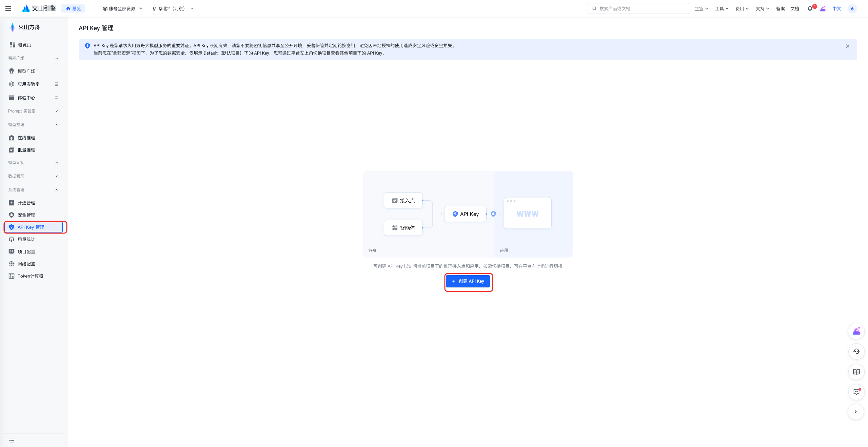Open 模型广场 in the sidebar

click(x=26, y=71)
